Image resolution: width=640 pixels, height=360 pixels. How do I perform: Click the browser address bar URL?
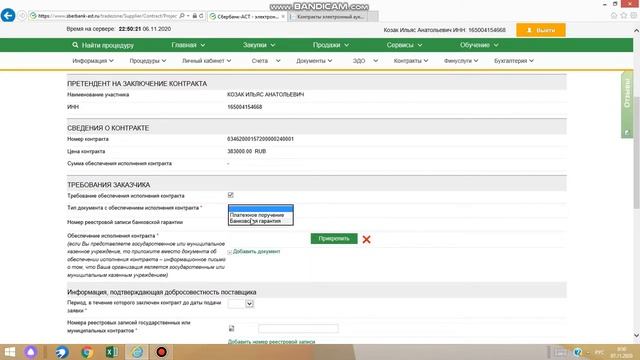tap(107, 16)
